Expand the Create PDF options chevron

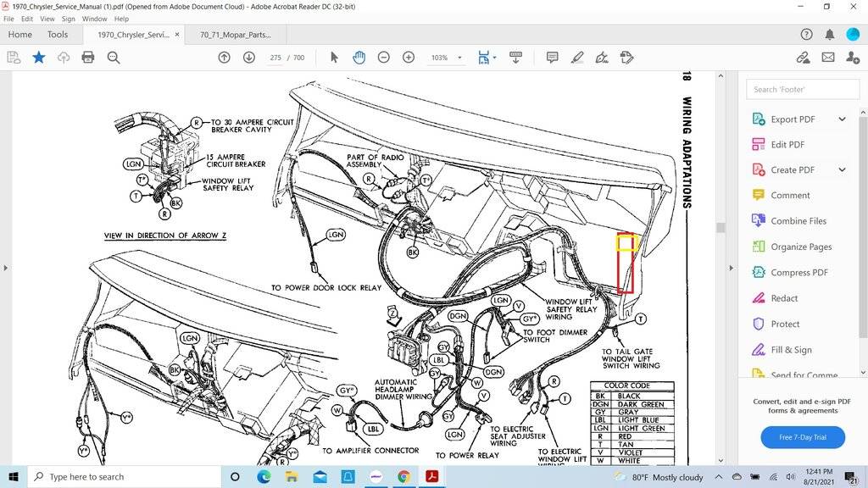click(842, 169)
